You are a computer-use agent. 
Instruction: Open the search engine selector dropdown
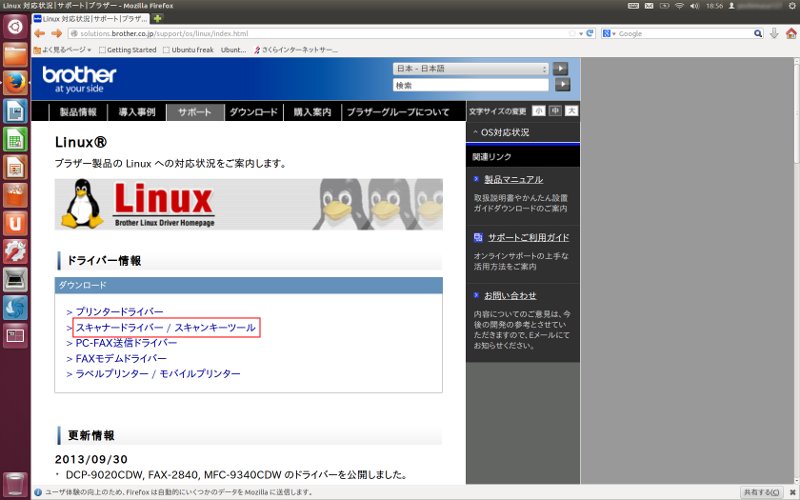(x=609, y=33)
